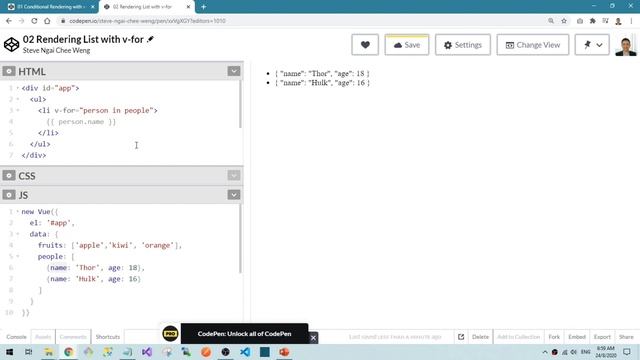Open the Embed option
Screen dimensions: 640x360
(577, 337)
